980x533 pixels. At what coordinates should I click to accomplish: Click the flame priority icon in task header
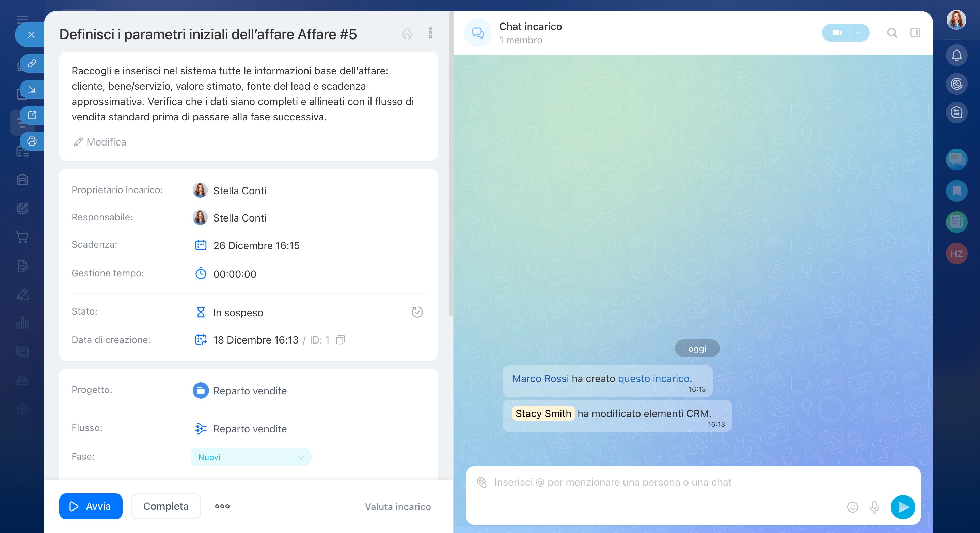coord(407,33)
